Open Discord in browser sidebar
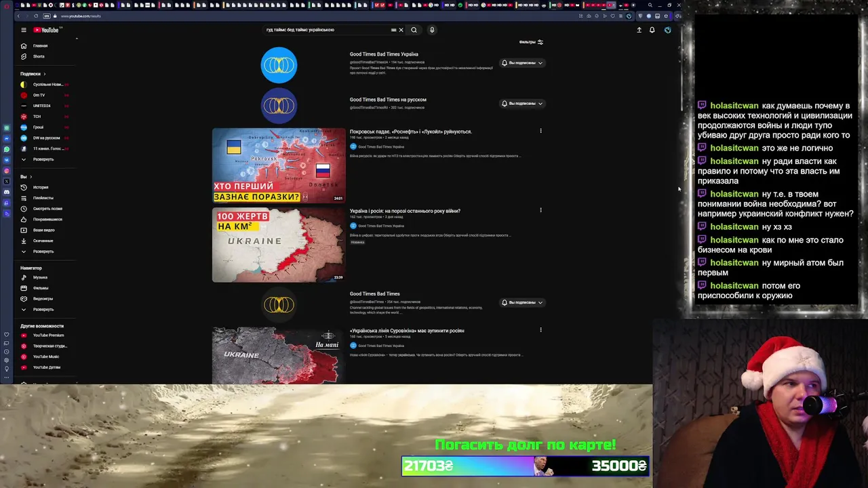The width and height of the screenshot is (868, 488). (7, 192)
